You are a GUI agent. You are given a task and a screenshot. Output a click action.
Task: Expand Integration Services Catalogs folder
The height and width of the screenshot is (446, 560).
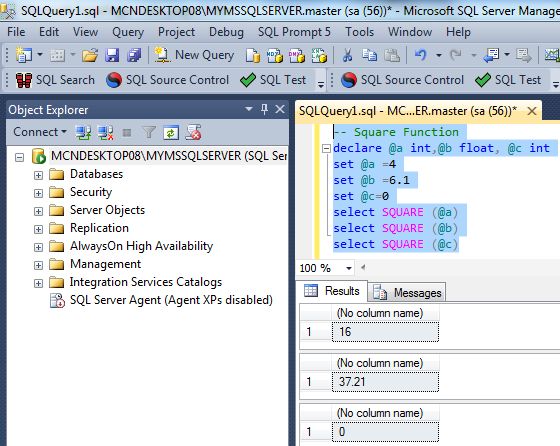tap(38, 283)
